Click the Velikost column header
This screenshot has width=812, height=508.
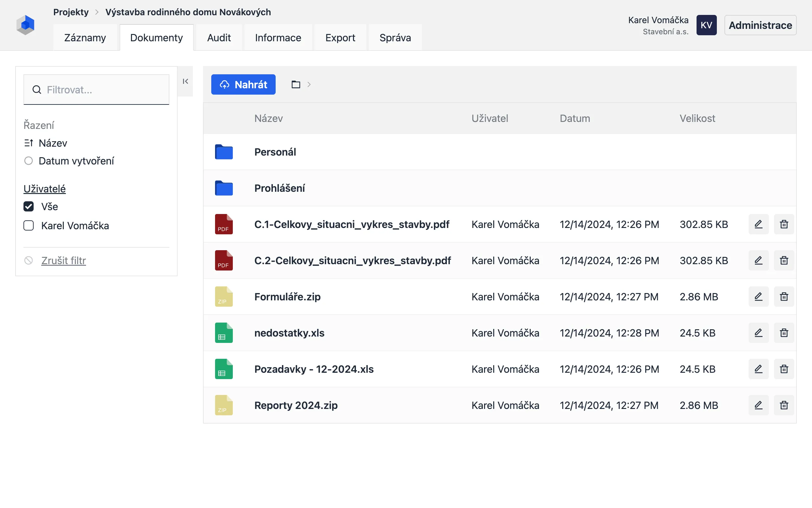(697, 118)
